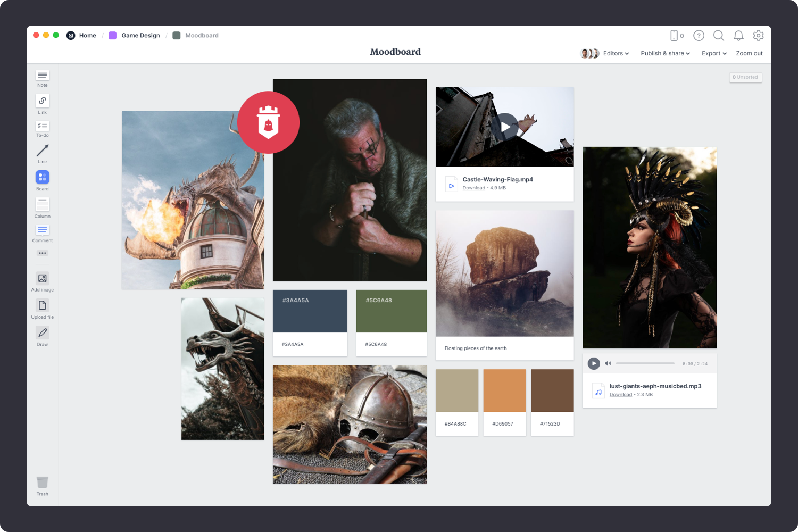Download the Castle-Waving-Flag.mp4 file
This screenshot has width=798, height=532.
point(473,188)
